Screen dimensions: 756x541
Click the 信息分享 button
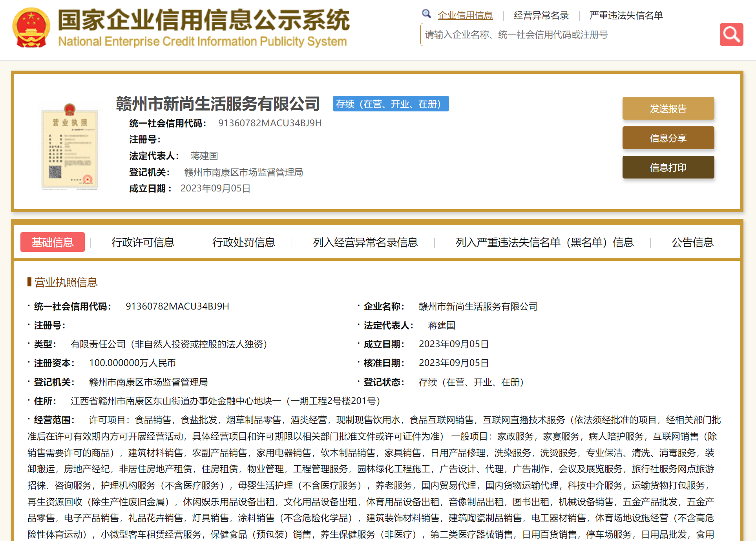point(668,138)
